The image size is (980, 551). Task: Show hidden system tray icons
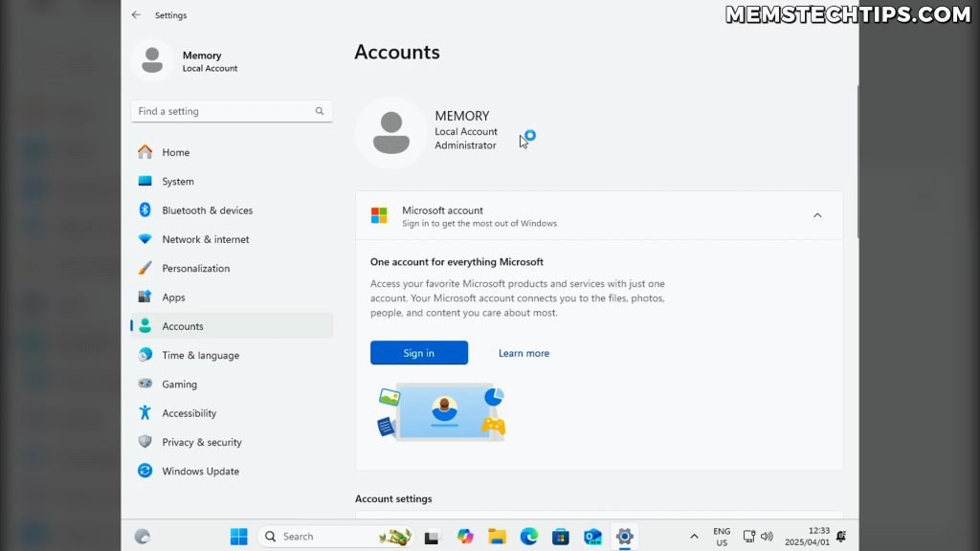point(695,536)
